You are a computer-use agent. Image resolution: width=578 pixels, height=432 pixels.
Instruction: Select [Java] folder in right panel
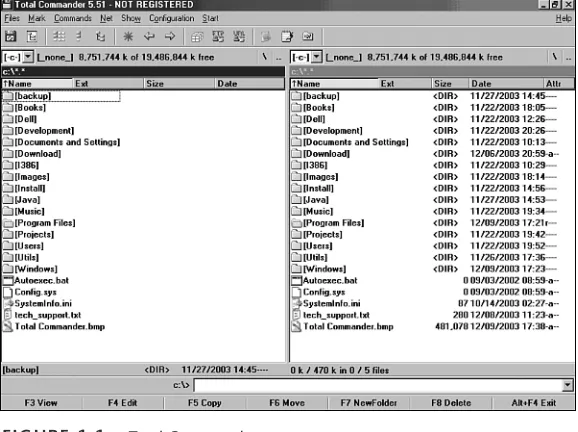click(x=425, y=200)
